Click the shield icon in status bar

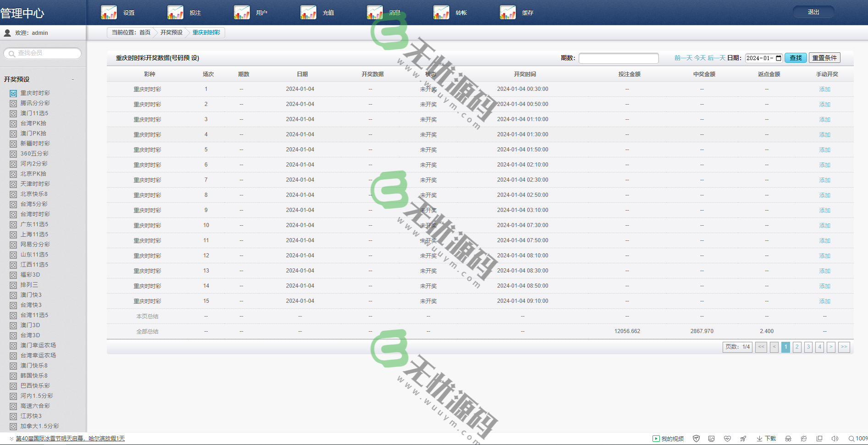coord(696,439)
